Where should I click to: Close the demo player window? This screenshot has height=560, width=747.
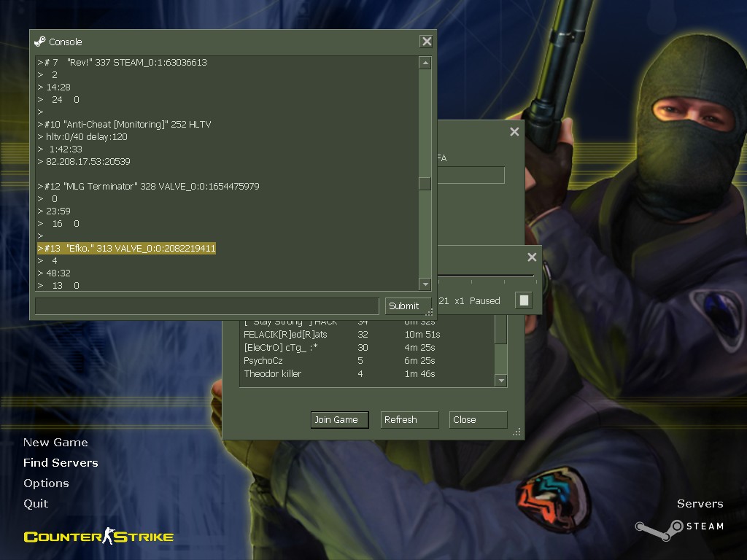[x=532, y=257]
